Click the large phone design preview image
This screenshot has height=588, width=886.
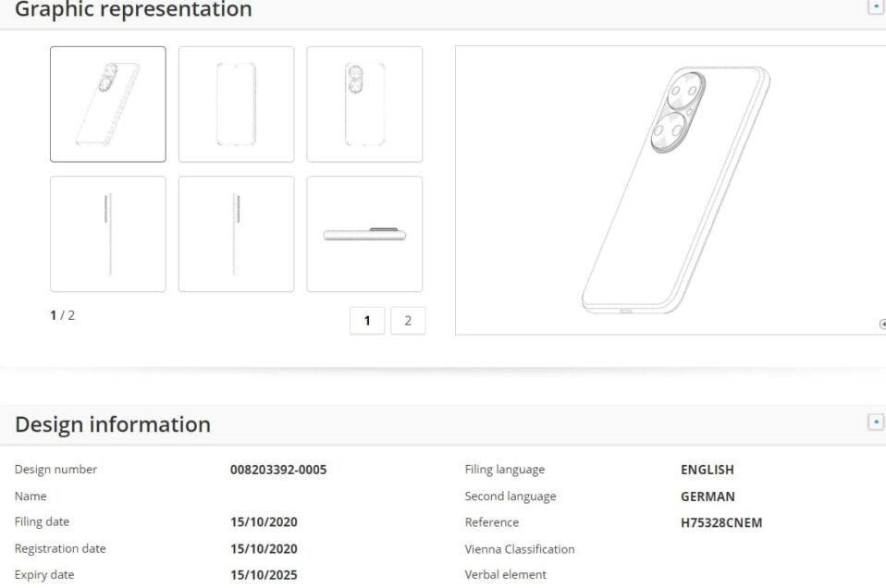click(x=671, y=190)
